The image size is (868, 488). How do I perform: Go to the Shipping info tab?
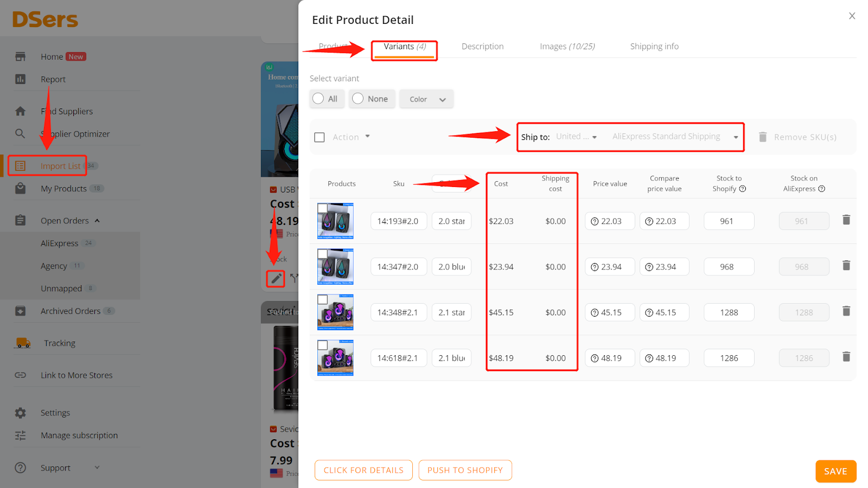pyautogui.click(x=654, y=47)
